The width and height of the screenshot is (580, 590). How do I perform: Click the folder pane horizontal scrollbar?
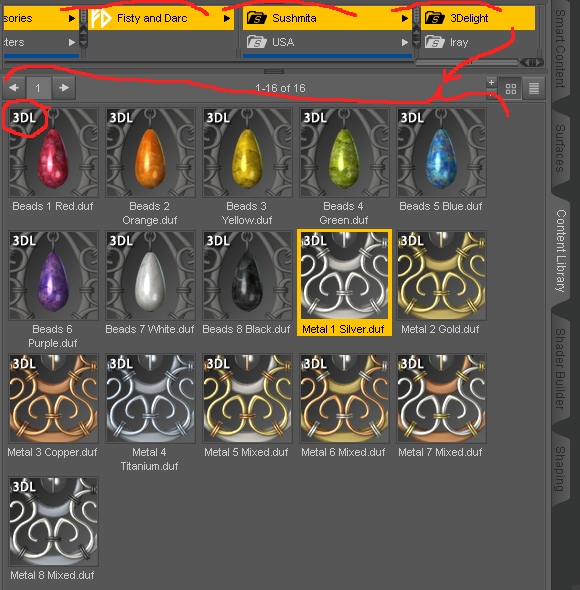pyautogui.click(x=467, y=62)
